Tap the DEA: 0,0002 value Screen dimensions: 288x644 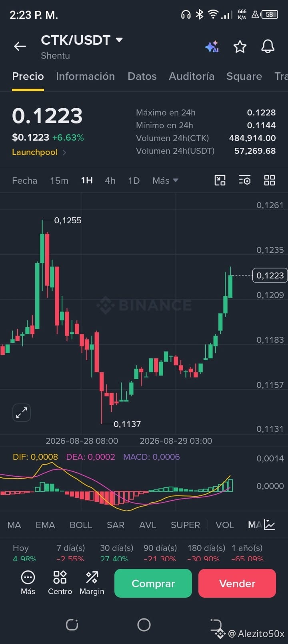[90, 457]
